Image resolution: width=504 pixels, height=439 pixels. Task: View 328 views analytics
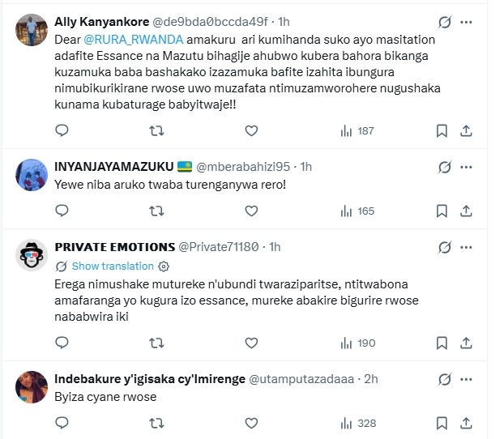coord(357,423)
